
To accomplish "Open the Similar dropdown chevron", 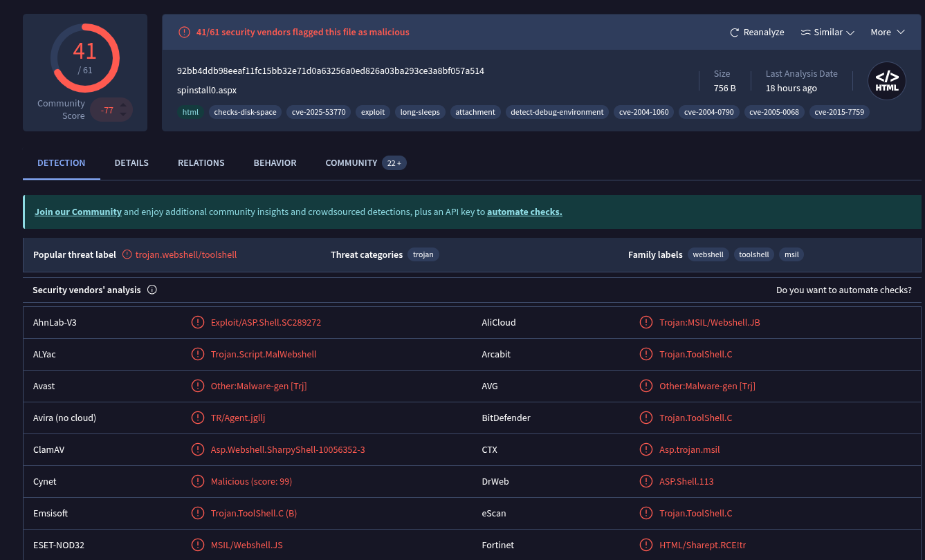I will 850,32.
